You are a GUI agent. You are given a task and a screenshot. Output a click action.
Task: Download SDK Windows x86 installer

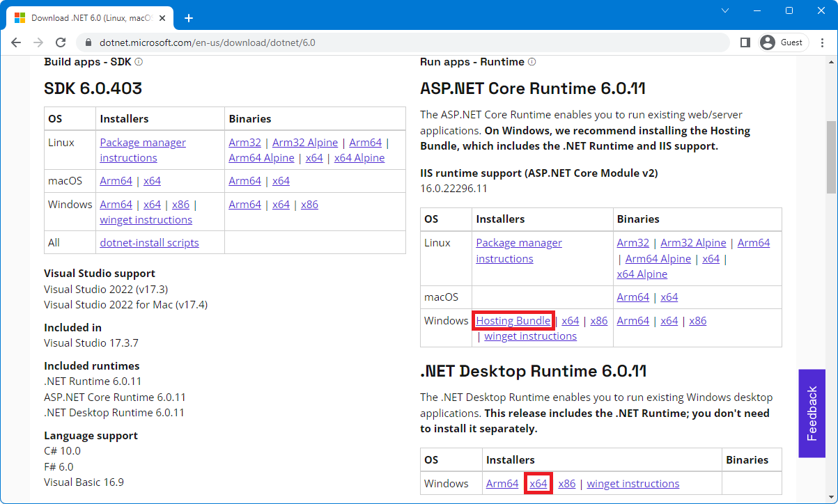(180, 204)
